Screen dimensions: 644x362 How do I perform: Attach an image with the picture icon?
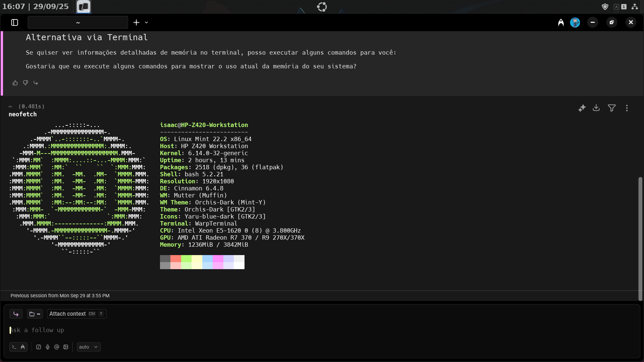[66, 347]
